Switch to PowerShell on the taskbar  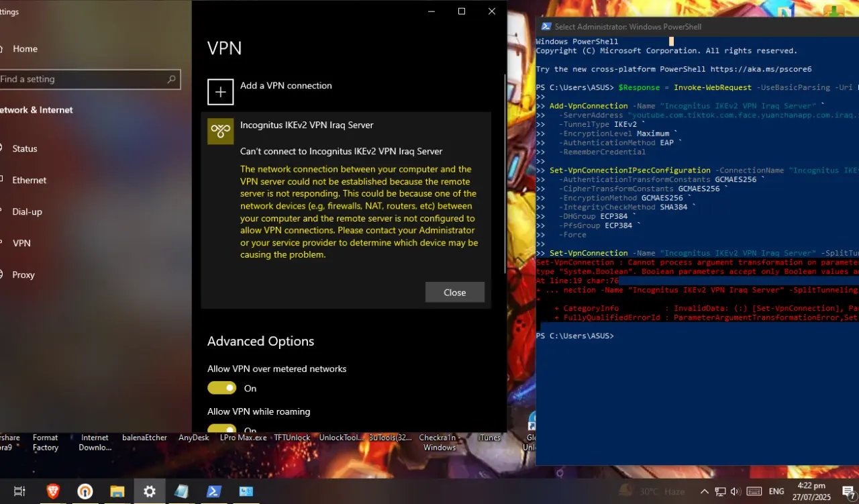(x=213, y=491)
